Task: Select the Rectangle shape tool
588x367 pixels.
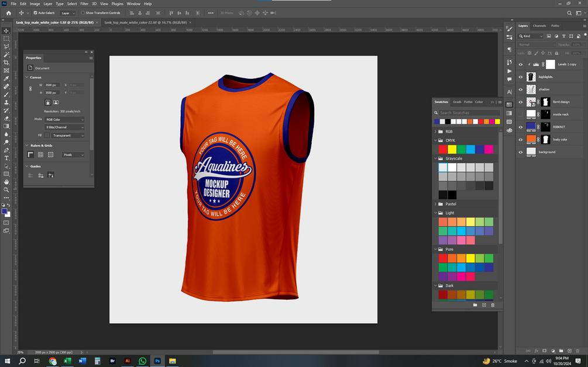Action: click(x=6, y=174)
